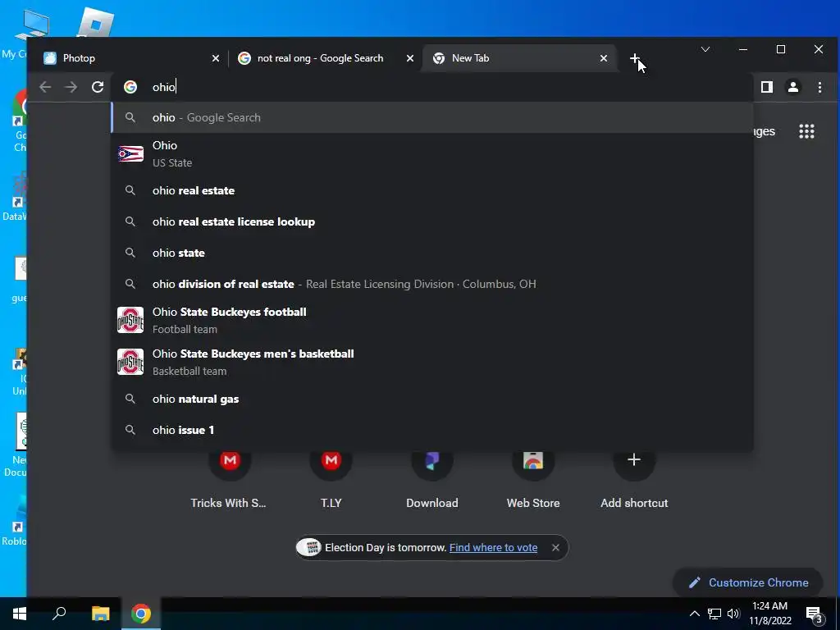The image size is (840, 630).
Task: Follow the 'Find where to vote' link
Action: coord(493,547)
